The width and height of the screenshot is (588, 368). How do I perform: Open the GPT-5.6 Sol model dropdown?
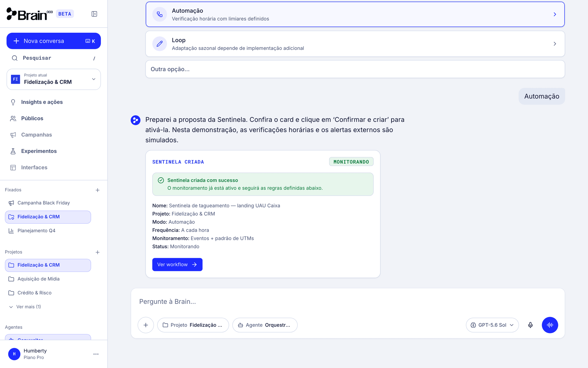[x=492, y=325]
